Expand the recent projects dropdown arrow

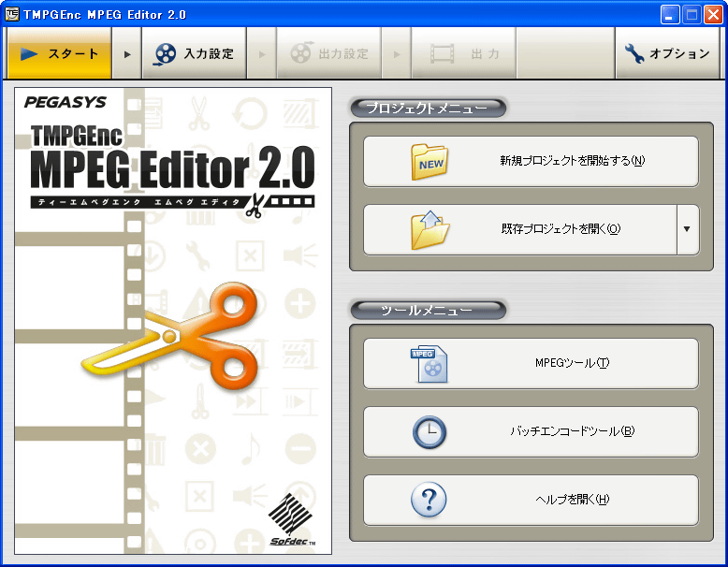[x=687, y=229]
